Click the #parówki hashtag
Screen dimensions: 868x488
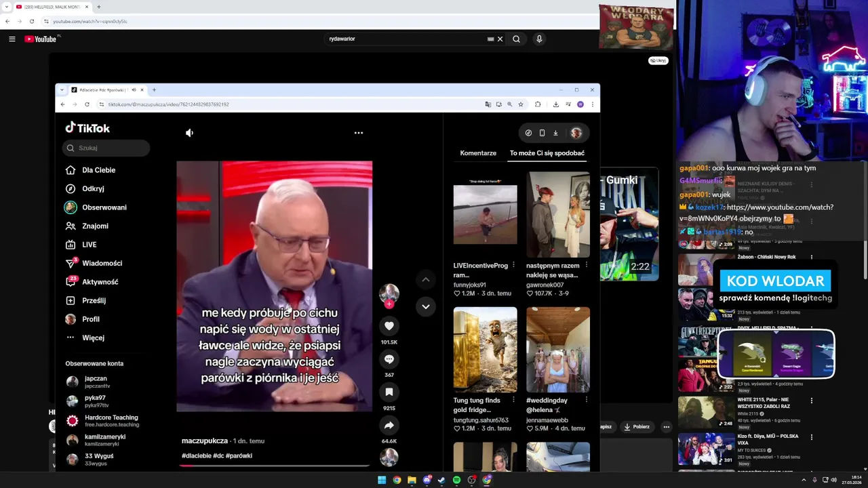(x=239, y=455)
